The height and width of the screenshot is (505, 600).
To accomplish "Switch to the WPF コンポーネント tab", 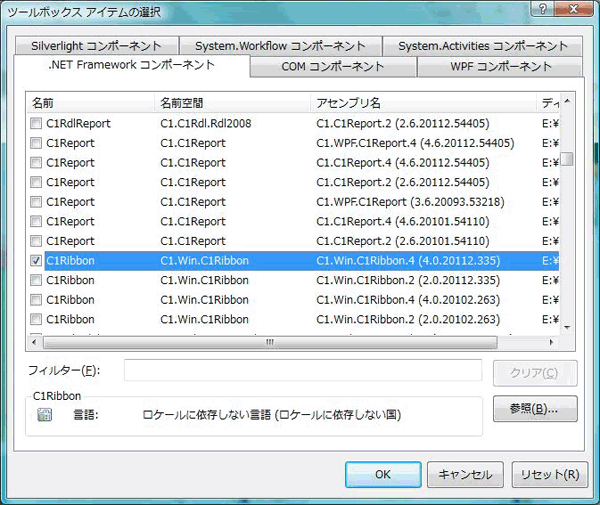I will (501, 67).
